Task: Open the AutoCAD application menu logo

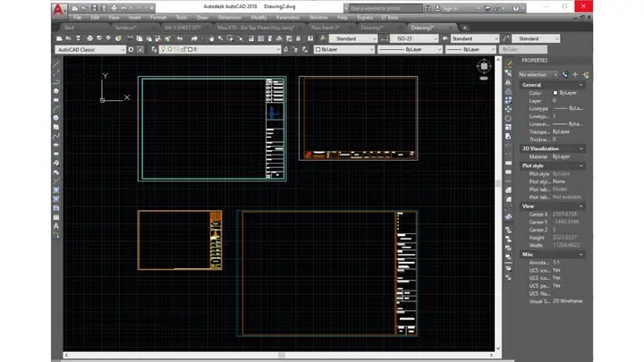Action: [58, 10]
